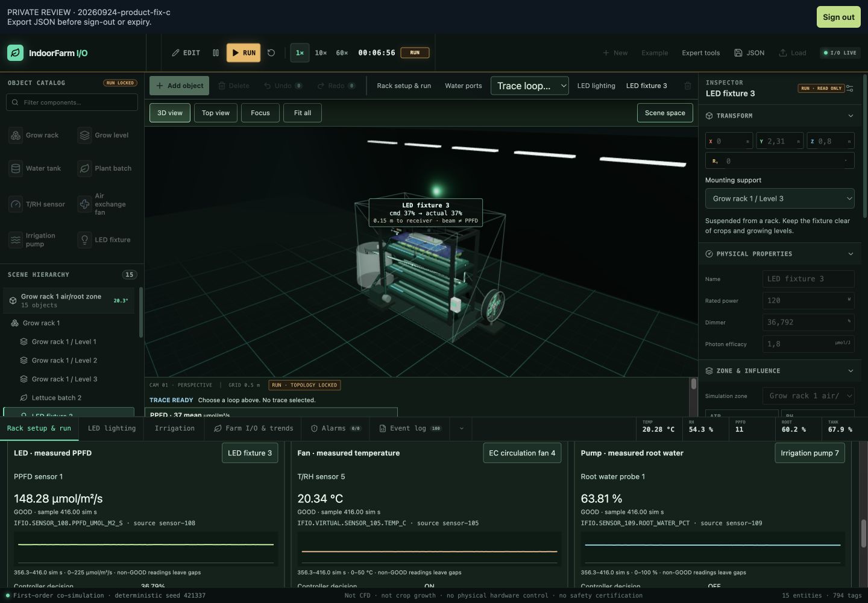Switch viewport to Top view

coord(216,113)
